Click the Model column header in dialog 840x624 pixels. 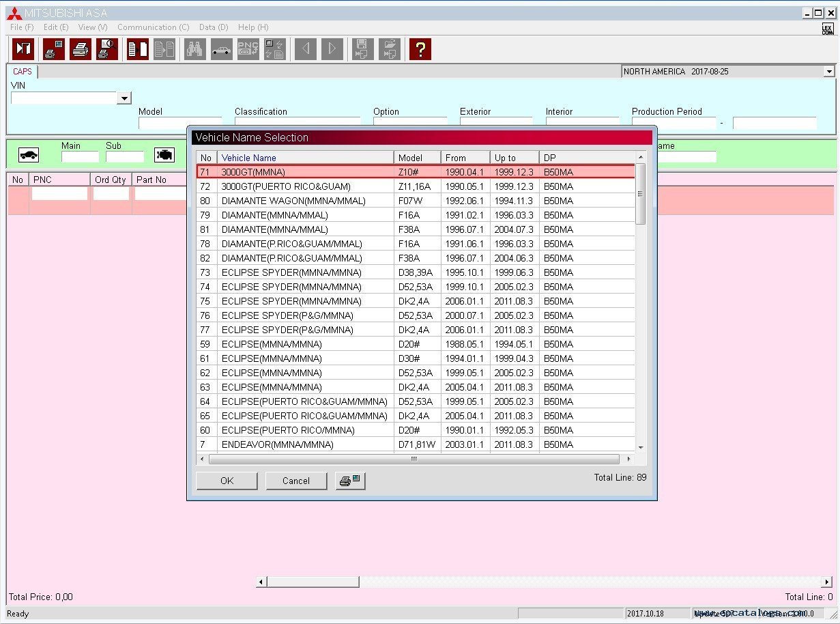click(418, 158)
